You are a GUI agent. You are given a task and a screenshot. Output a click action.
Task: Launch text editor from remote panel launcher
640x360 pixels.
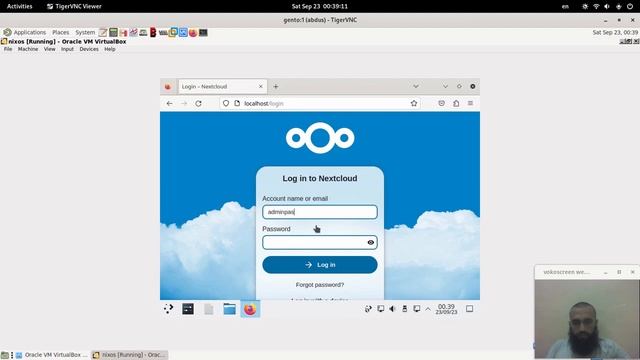click(103, 33)
